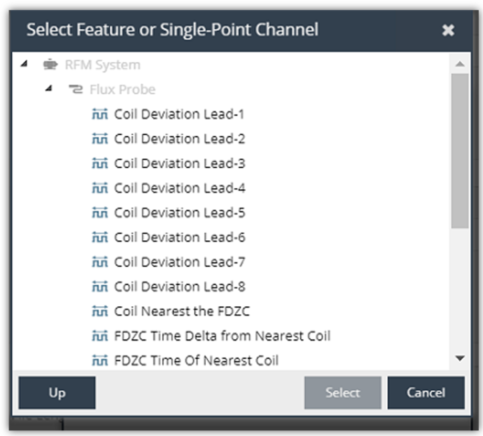
Task: Click the waveform icon beside Coil Deviation Lead-7
Action: click(100, 262)
